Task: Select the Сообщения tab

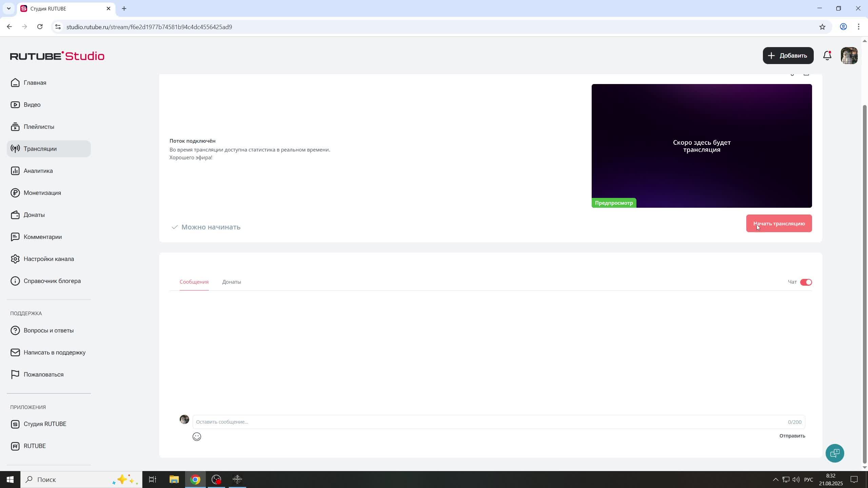Action: click(x=194, y=282)
